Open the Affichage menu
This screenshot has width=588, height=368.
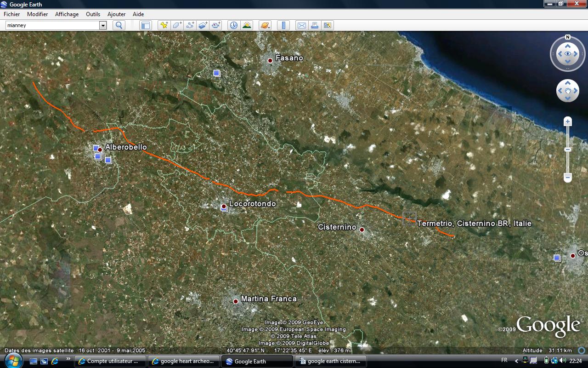67,14
